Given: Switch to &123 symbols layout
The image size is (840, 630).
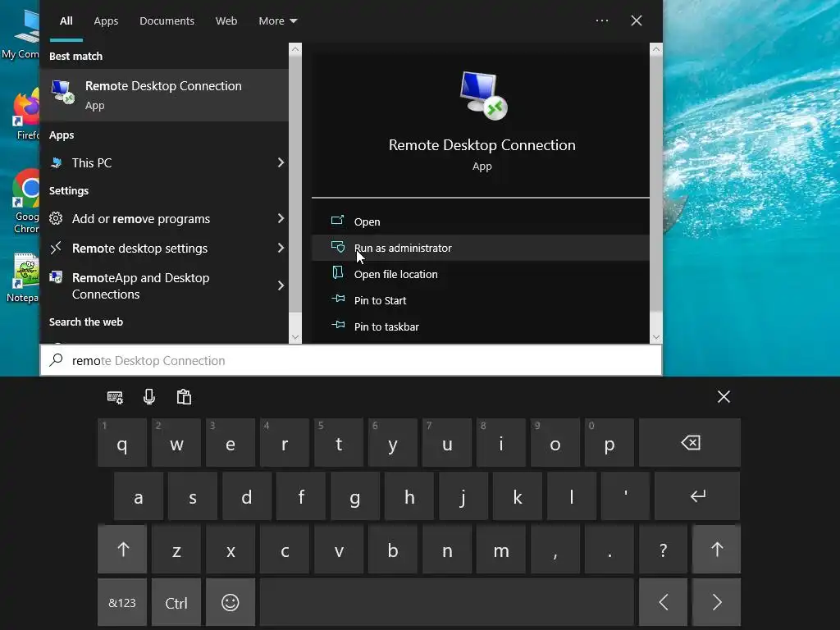Looking at the screenshot, I should [x=122, y=602].
